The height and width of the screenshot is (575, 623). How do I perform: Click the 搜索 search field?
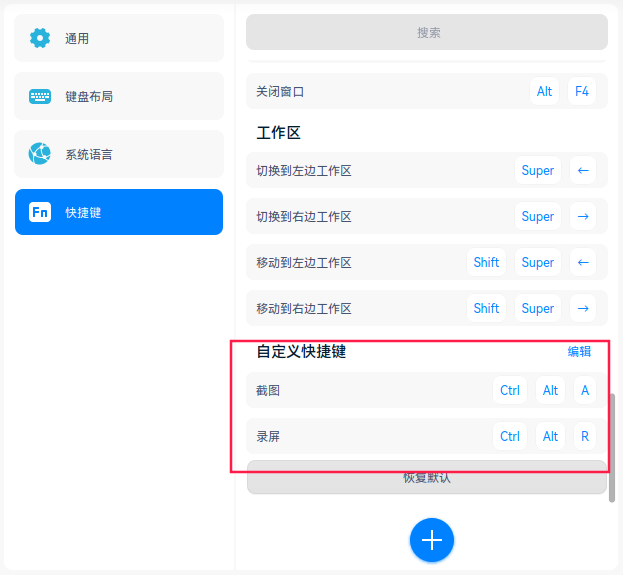point(427,32)
